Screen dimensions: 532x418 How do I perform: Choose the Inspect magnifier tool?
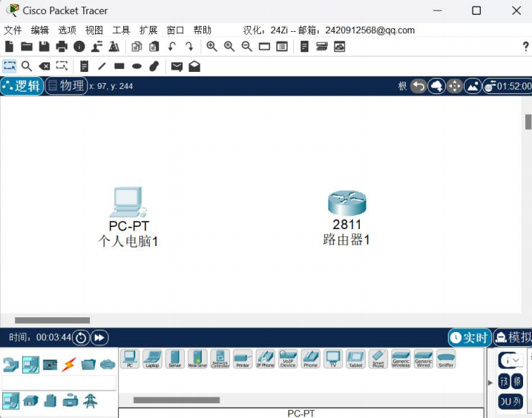pos(27,66)
